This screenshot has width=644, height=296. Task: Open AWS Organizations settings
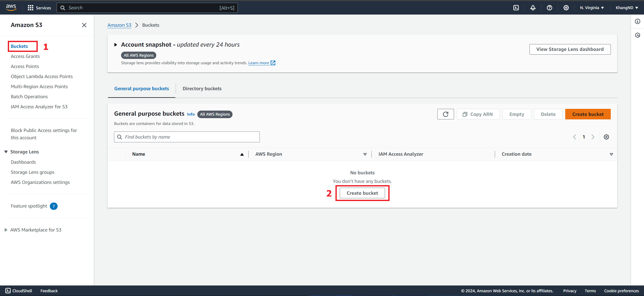[40, 182]
